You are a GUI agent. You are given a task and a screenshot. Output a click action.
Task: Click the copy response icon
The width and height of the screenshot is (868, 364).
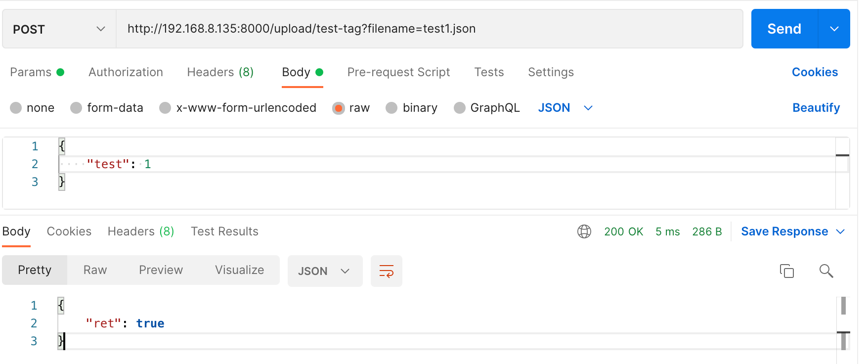click(x=786, y=271)
